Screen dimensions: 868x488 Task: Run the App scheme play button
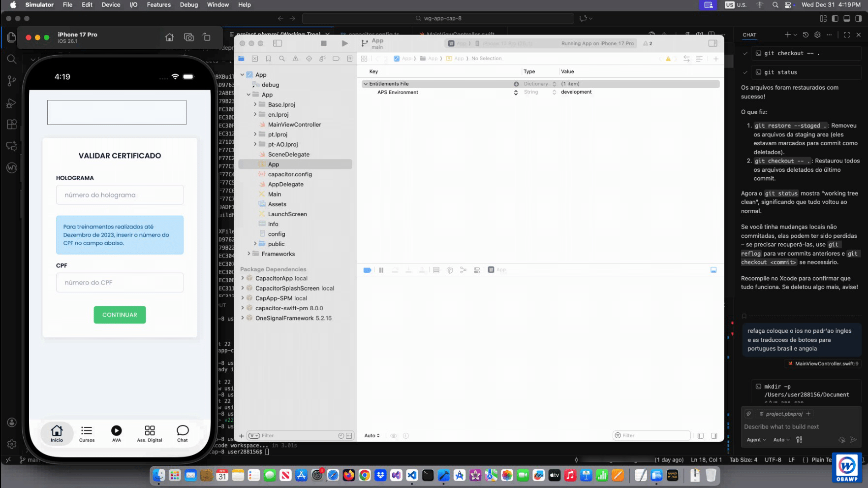[x=344, y=43]
